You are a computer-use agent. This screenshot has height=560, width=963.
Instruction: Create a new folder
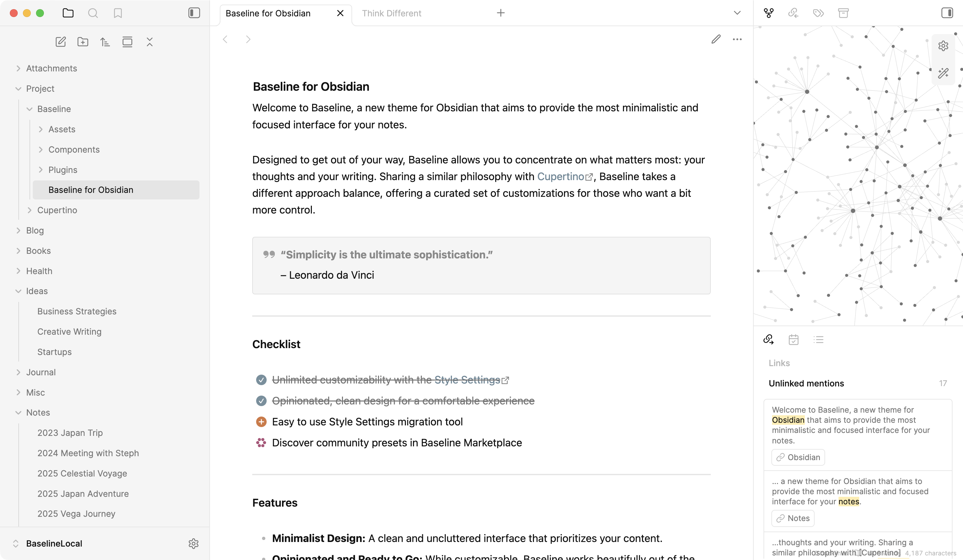tap(82, 42)
